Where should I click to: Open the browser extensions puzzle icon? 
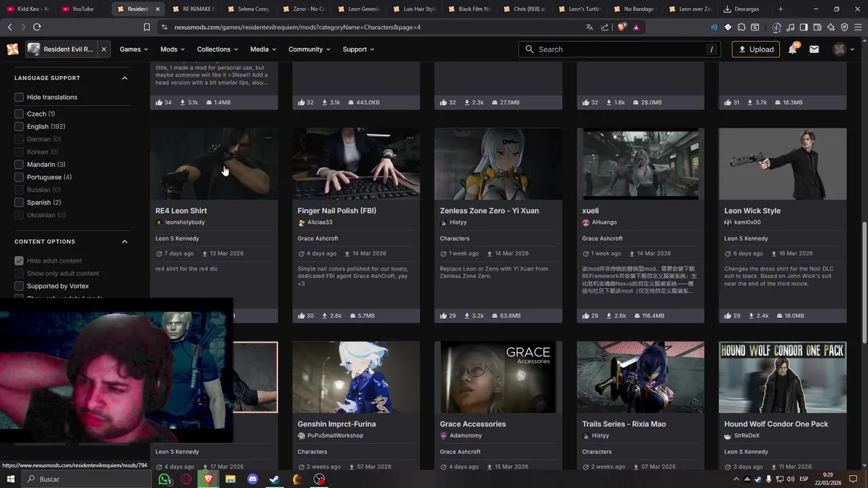741,27
